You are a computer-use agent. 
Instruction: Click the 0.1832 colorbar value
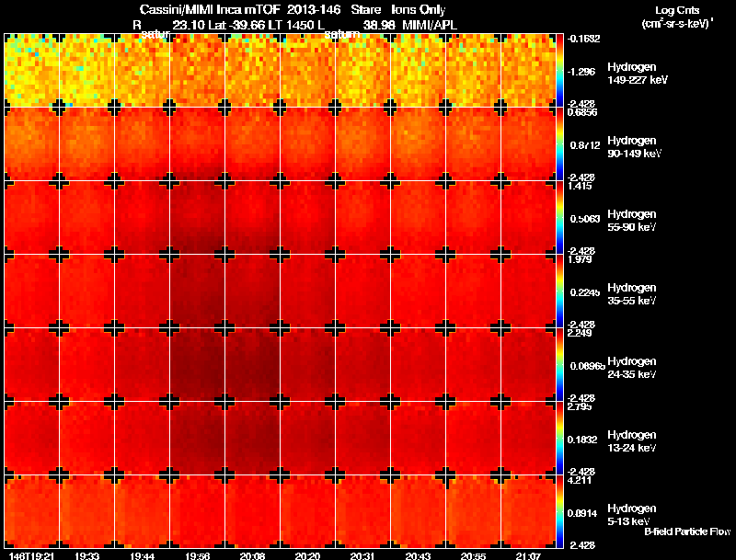[x=582, y=440]
